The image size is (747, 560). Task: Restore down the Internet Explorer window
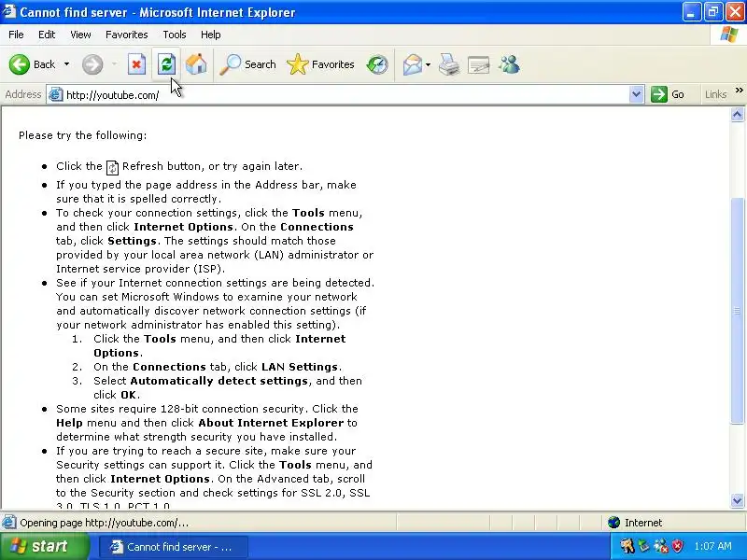(713, 12)
